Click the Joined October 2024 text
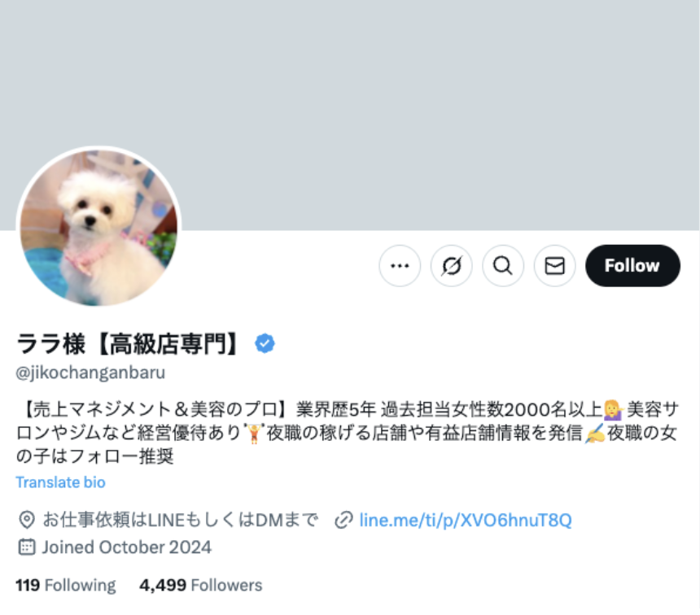The height and width of the screenshot is (615, 700). [127, 547]
